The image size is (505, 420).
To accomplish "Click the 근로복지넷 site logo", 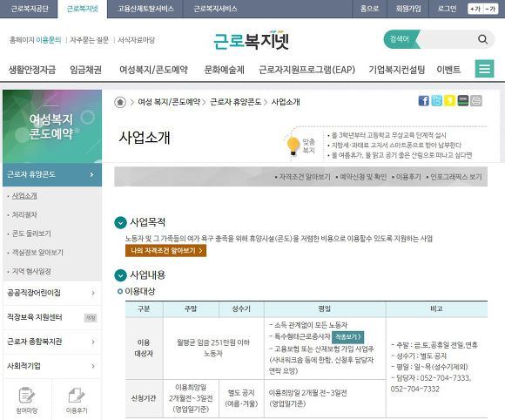I will pyautogui.click(x=252, y=41).
